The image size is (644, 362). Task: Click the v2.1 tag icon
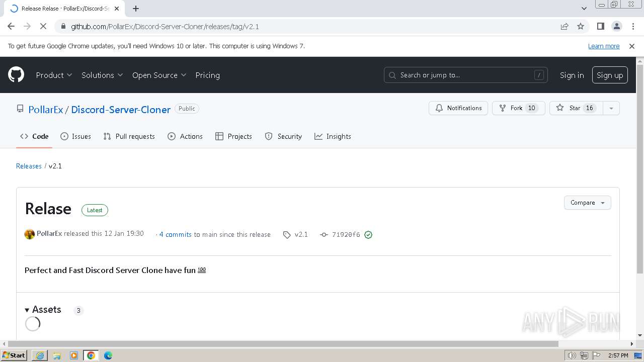[287, 235]
